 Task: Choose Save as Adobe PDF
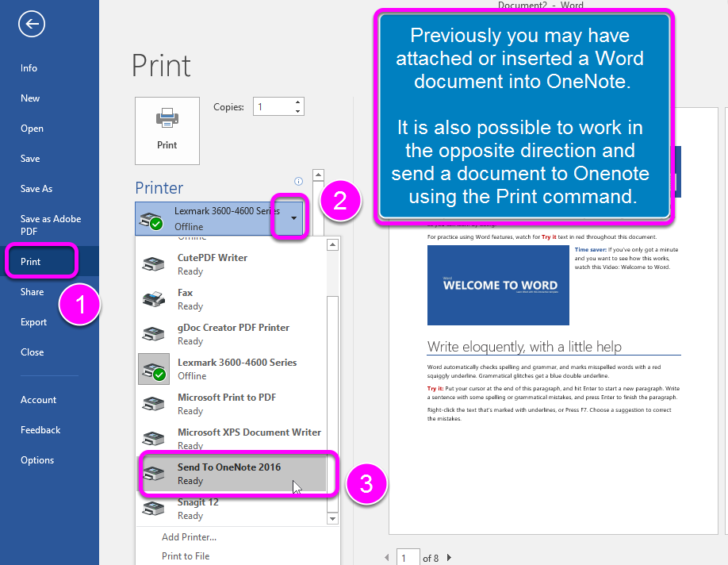click(50, 225)
